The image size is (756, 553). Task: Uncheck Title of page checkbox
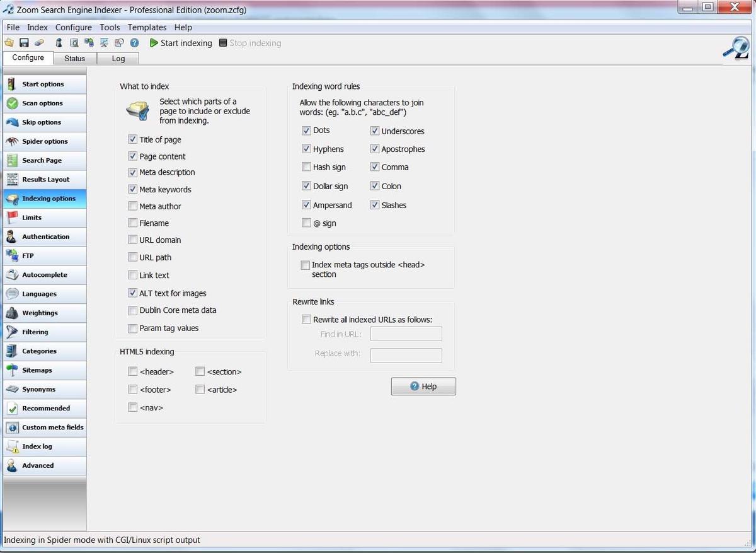click(x=132, y=139)
